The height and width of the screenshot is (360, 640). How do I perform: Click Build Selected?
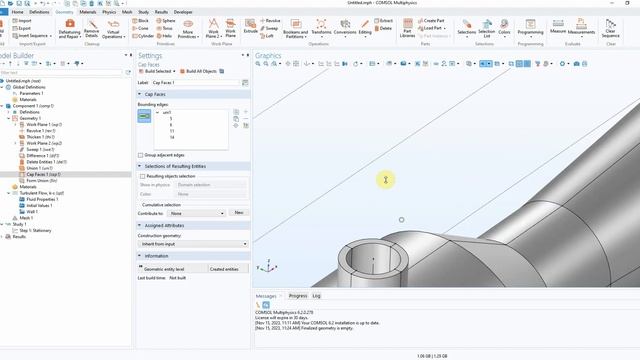(x=157, y=71)
